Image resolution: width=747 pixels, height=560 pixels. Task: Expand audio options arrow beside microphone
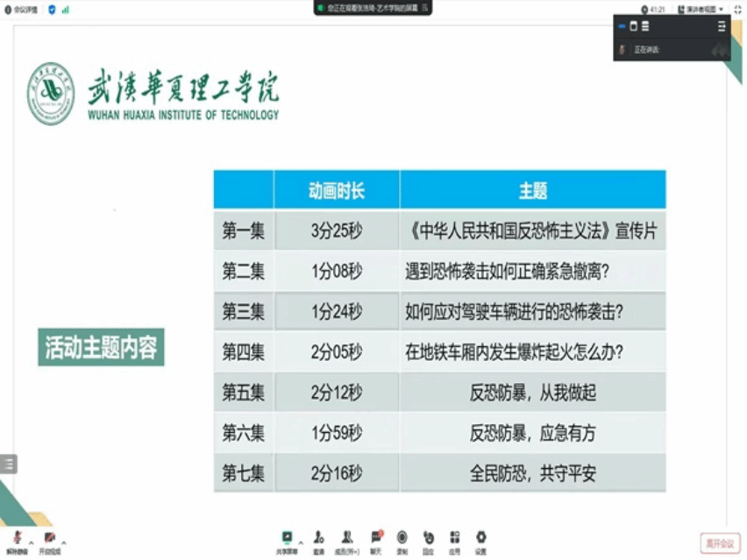click(x=31, y=543)
